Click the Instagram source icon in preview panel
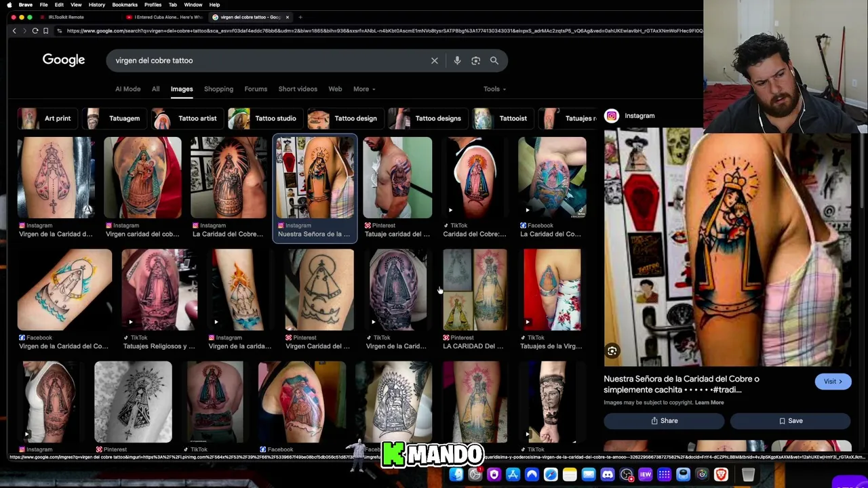Viewport: 868px width, 488px height. point(612,116)
